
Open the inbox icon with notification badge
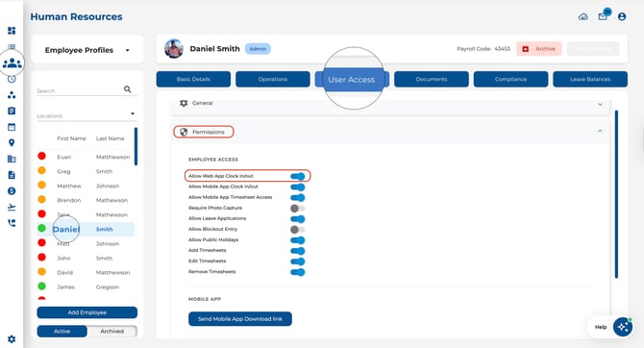pos(603,16)
